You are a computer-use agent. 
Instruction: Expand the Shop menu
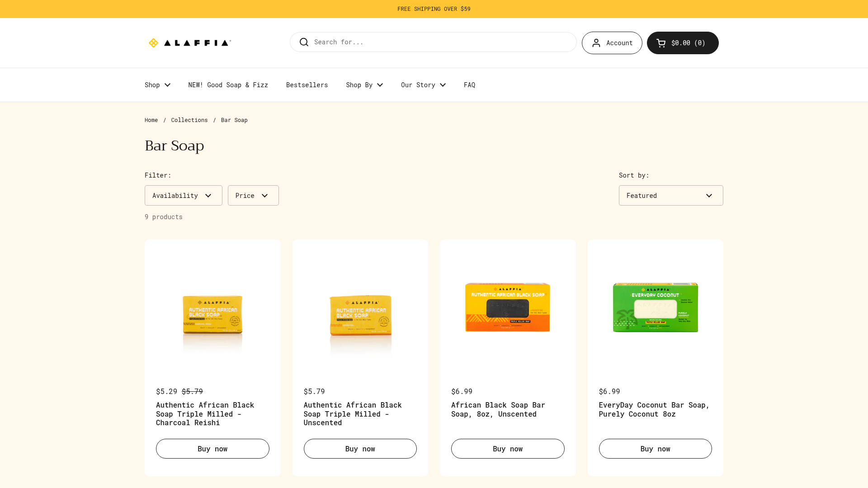point(157,85)
